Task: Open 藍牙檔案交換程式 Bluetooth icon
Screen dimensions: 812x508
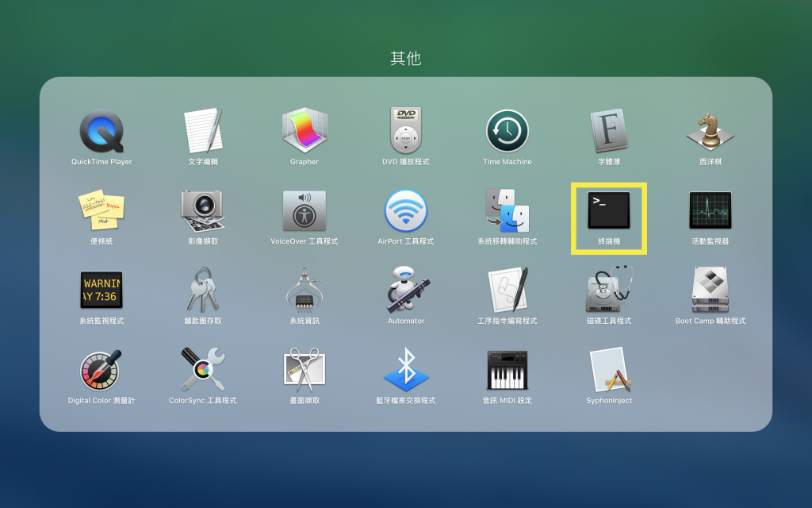Action: [406, 369]
